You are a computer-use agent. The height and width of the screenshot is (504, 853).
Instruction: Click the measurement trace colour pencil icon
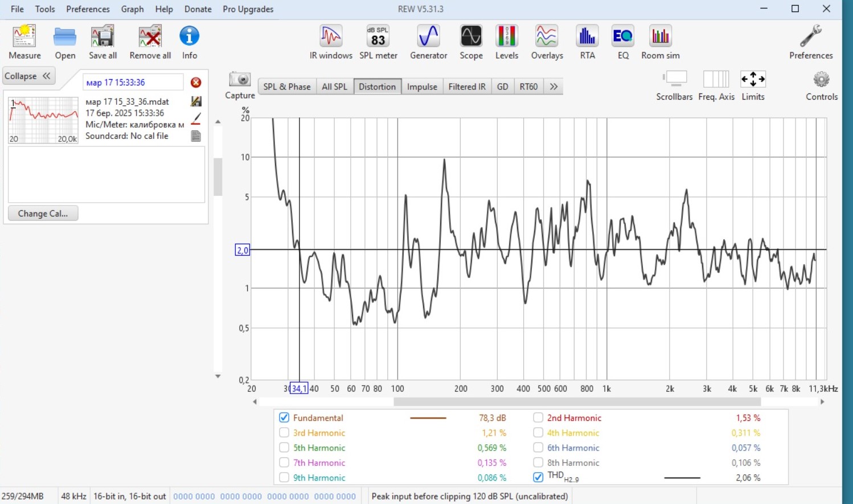pos(196,119)
